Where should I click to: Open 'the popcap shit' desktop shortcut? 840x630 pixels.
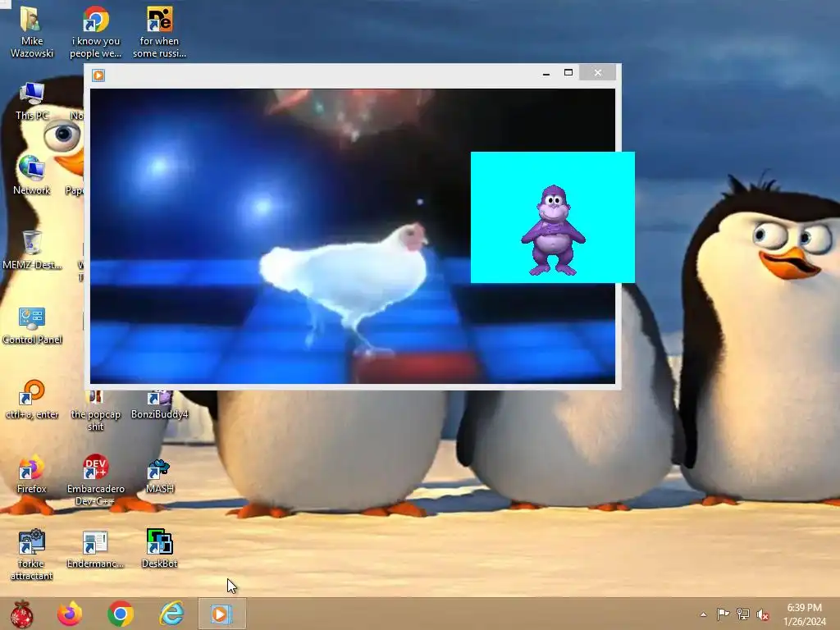(x=95, y=410)
